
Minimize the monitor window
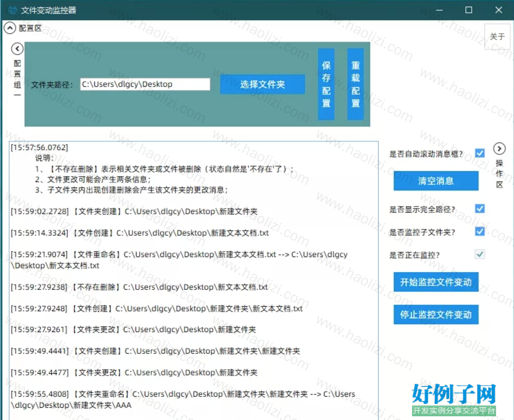[x=439, y=10]
